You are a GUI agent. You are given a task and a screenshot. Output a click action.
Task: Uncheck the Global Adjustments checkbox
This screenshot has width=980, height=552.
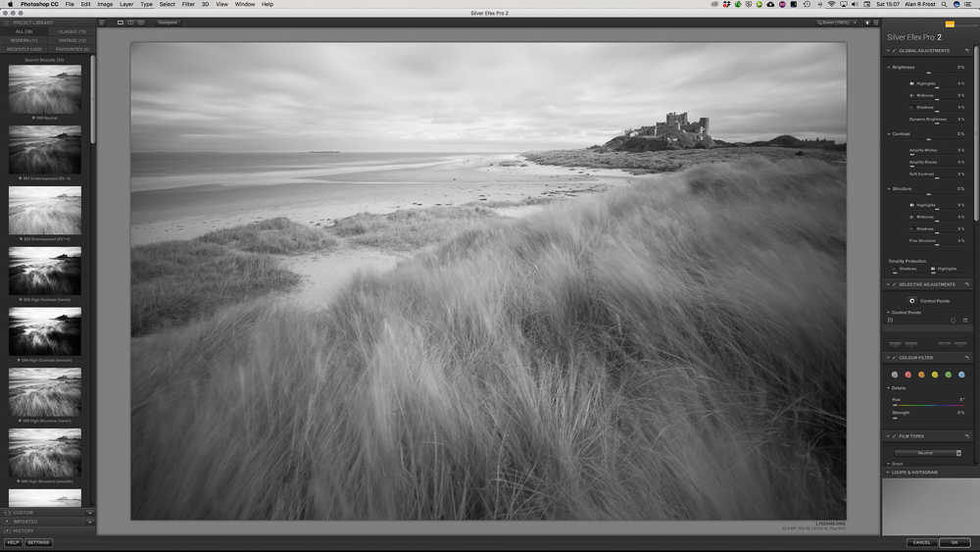pyautogui.click(x=894, y=51)
